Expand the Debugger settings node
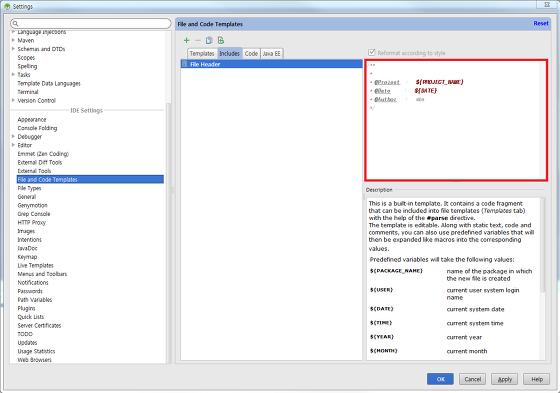The width and height of the screenshot is (560, 393). (13, 136)
